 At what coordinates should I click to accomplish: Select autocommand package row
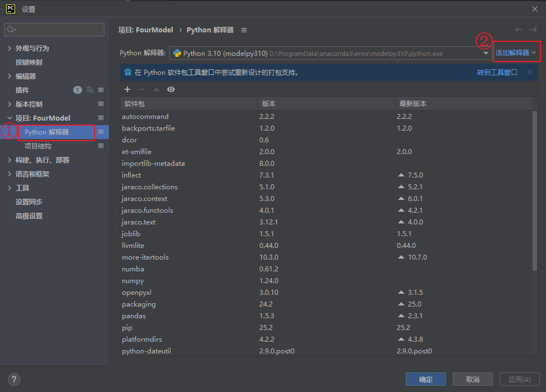point(326,116)
